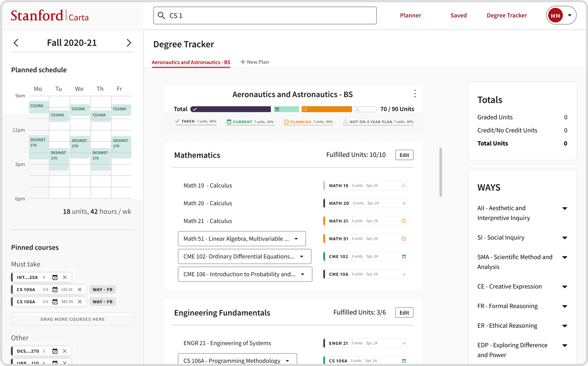Viewport: 588px width, 366px height.
Task: Expand FR - Formal Reasoning WAYS section
Action: click(x=564, y=306)
